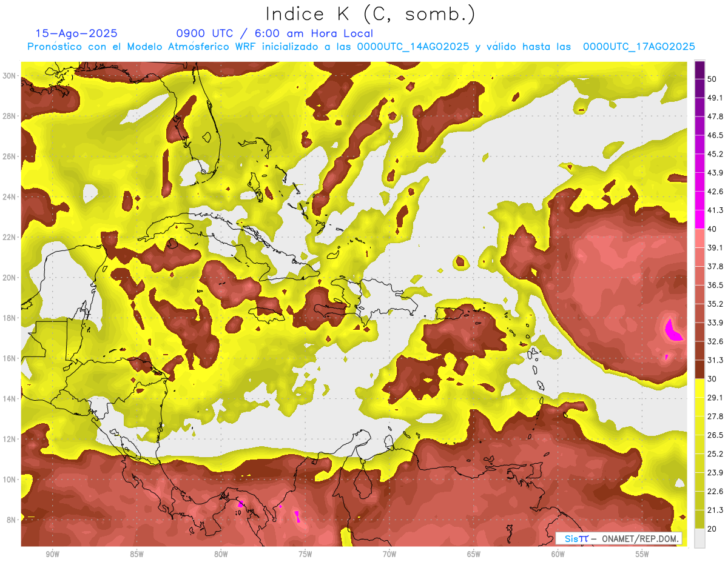This screenshot has width=728, height=562.
Task: Click the "8N" latitude label
Action: 12,520
